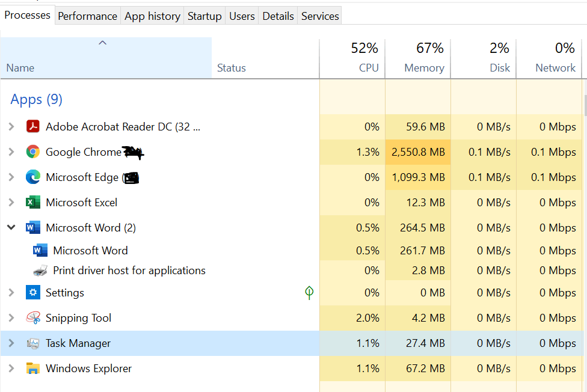Click the Settings gear icon
Image resolution: width=587 pixels, height=392 pixels.
tap(33, 292)
